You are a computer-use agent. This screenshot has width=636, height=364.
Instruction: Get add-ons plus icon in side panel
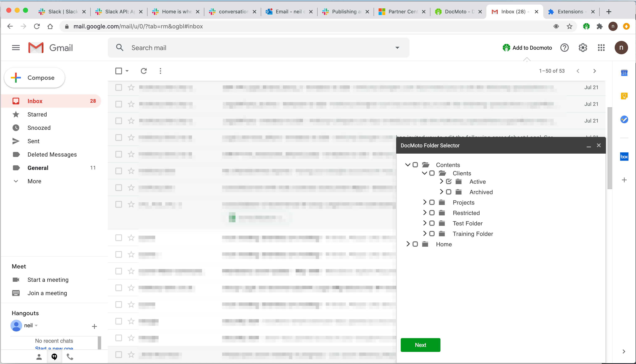(624, 180)
